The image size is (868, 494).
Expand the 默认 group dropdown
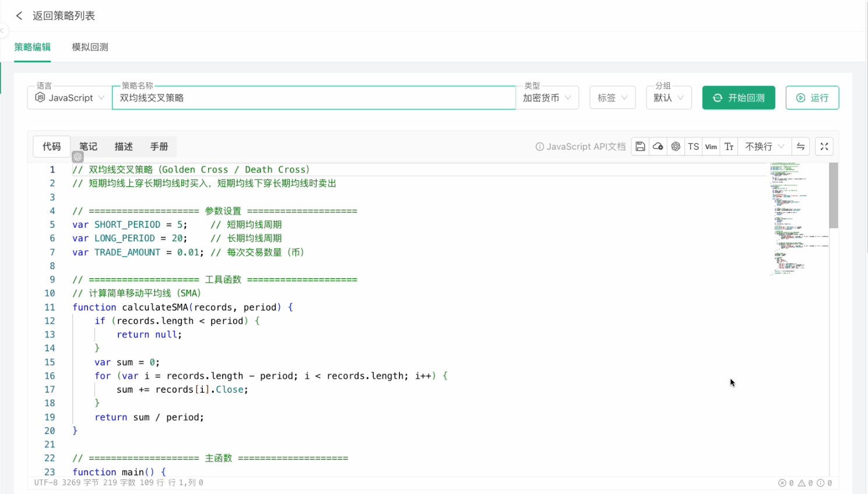coord(669,98)
